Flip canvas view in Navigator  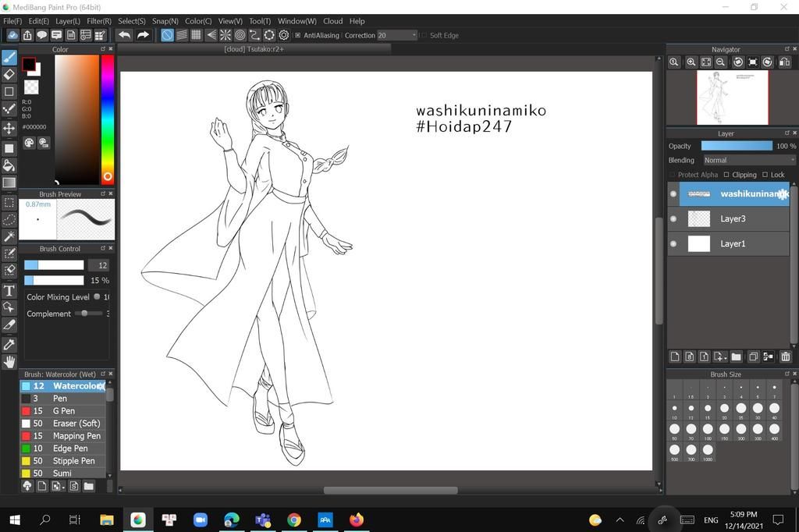pos(785,62)
